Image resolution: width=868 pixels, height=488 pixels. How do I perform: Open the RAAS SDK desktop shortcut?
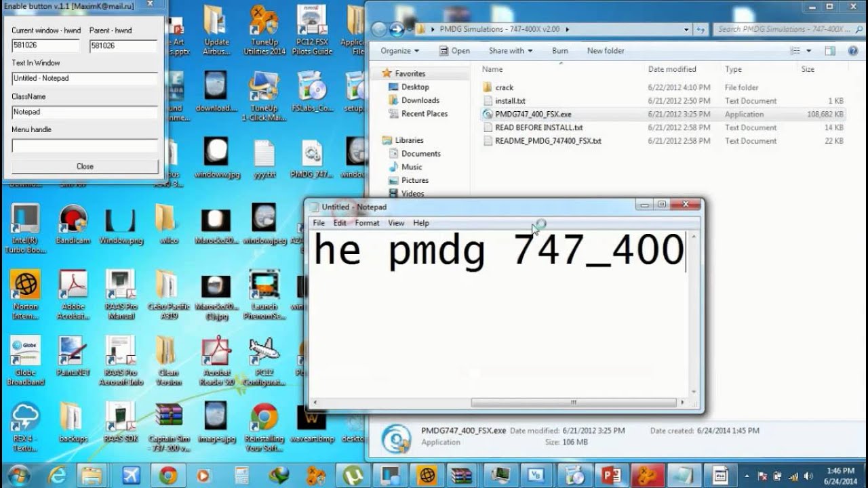[x=121, y=423]
